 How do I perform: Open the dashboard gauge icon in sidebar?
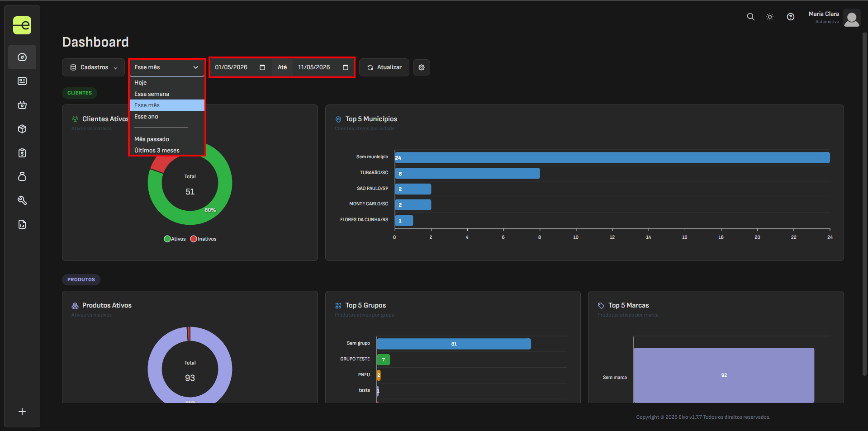click(22, 57)
